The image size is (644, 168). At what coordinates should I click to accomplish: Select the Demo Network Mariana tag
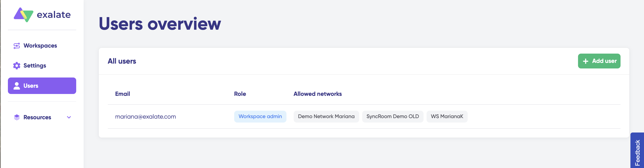coord(326,116)
